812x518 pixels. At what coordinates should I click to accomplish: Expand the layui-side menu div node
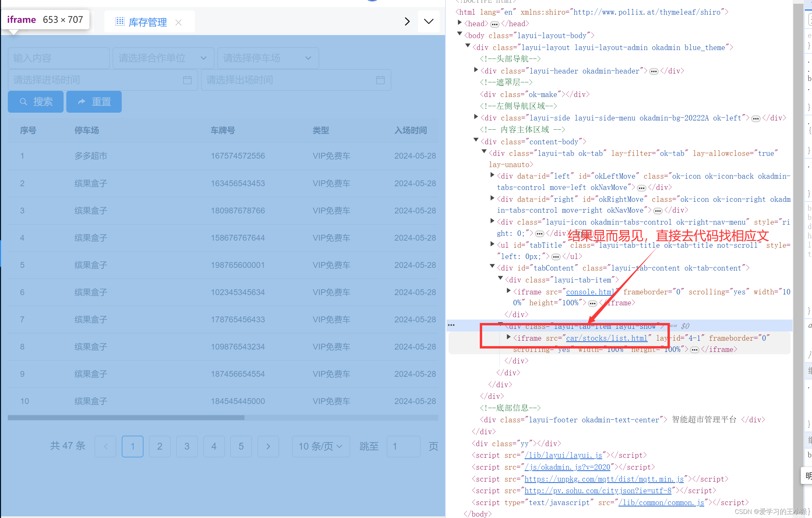click(476, 117)
